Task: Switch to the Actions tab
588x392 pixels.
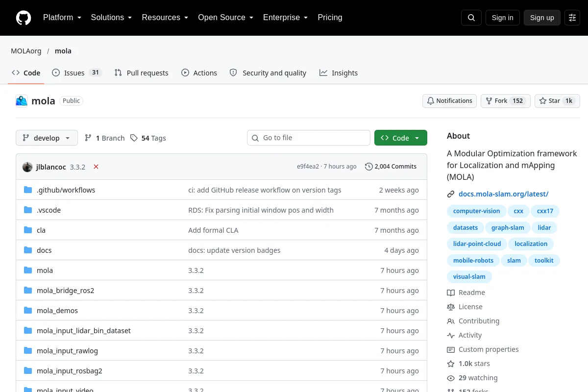Action: [199, 73]
